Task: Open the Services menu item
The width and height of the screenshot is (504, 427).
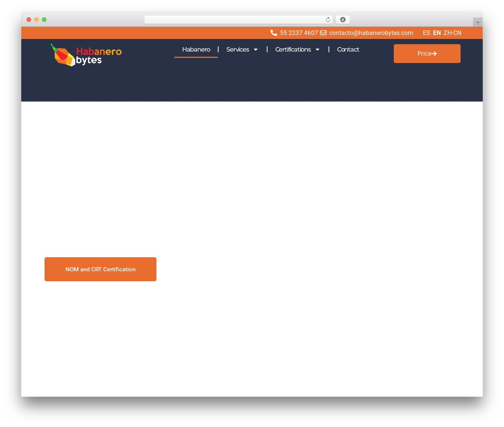Action: 238,49
